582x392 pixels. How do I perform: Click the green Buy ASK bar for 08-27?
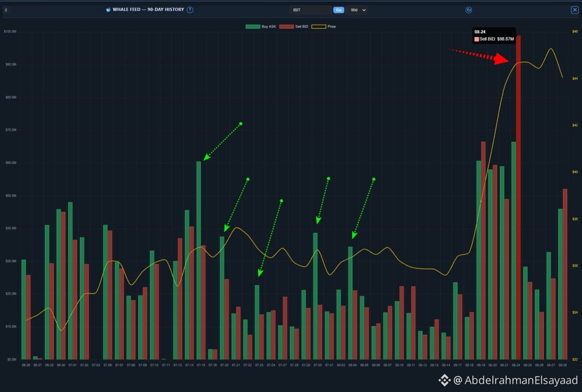point(549,306)
